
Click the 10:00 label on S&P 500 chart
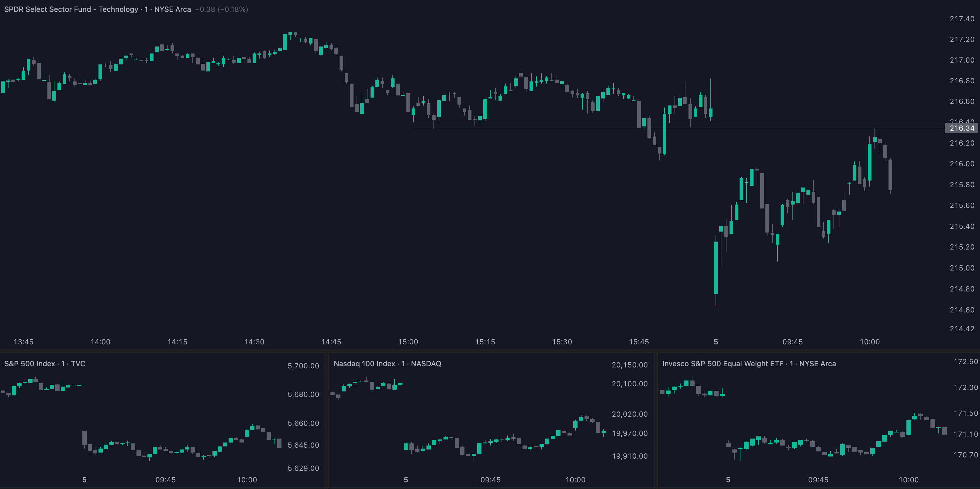[247, 480]
